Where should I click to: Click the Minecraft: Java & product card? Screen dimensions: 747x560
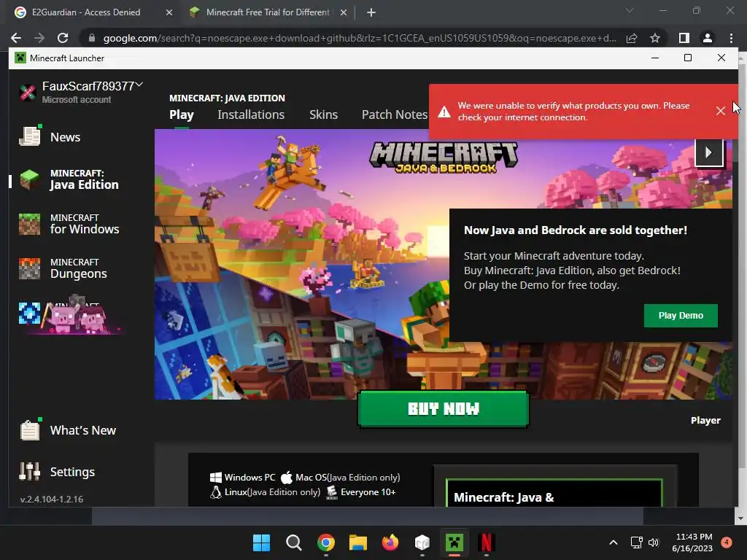(x=554, y=493)
